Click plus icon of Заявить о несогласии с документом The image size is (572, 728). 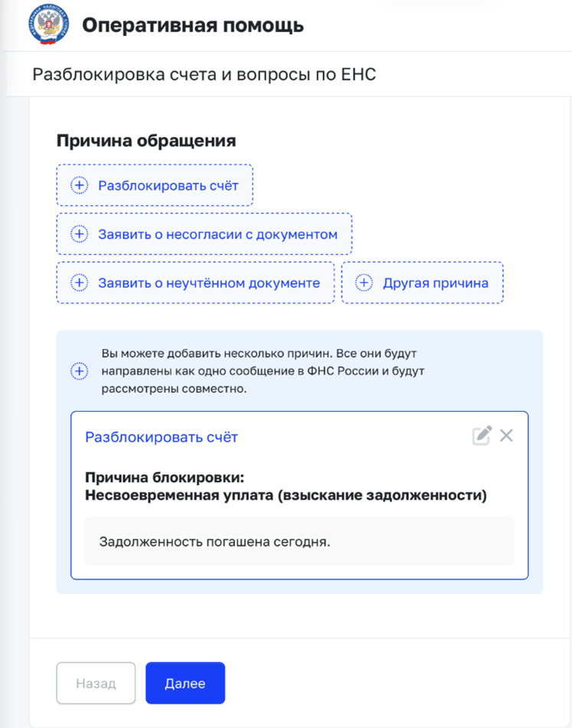pyautogui.click(x=79, y=234)
